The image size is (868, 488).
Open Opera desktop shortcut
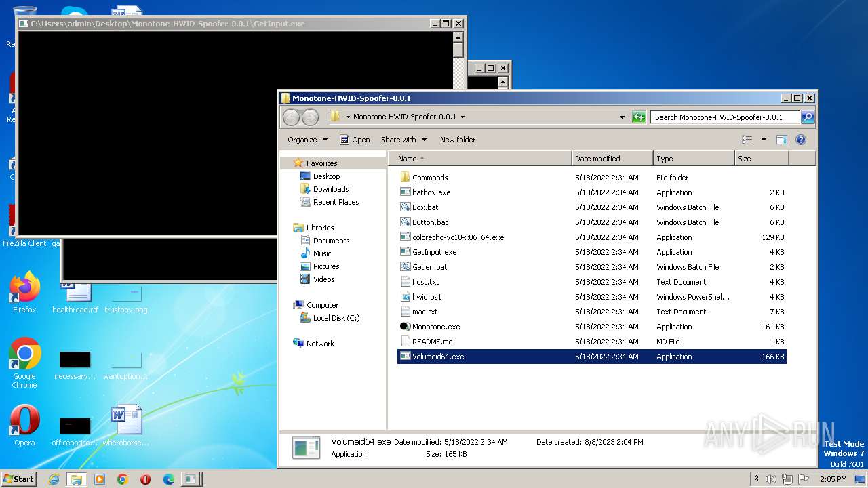24,426
